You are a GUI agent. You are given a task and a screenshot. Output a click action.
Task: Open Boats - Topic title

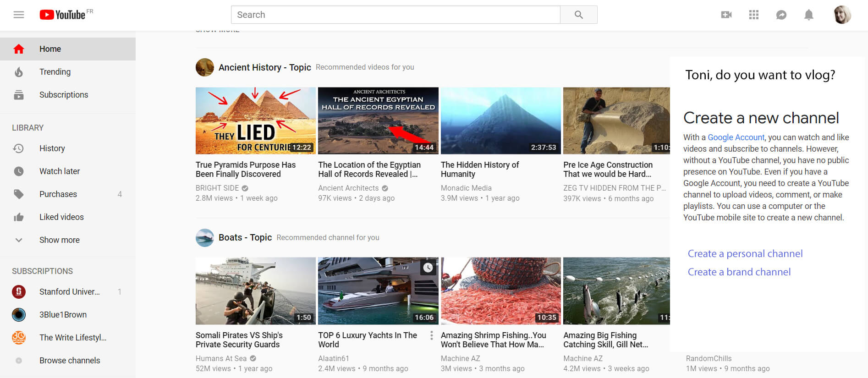(245, 237)
